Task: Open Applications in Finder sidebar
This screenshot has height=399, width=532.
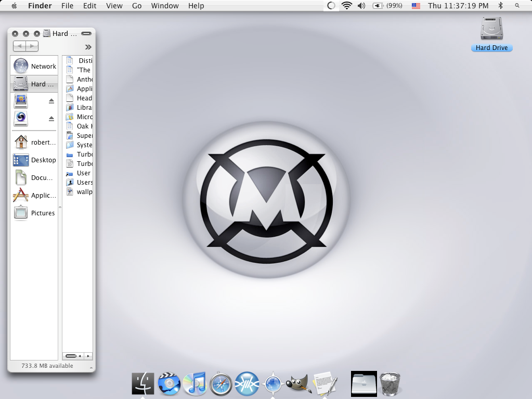Action: point(35,195)
